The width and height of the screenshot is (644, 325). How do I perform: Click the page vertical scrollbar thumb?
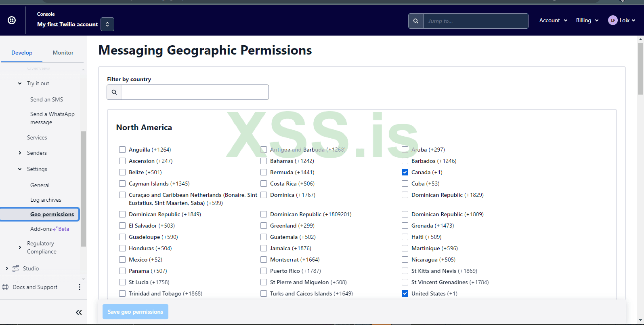pos(640,69)
